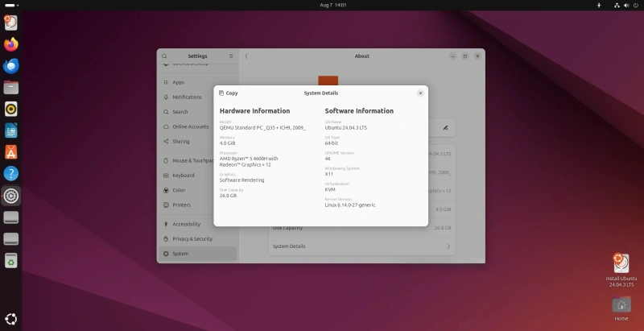Select Keyboard in the Settings sidebar
This screenshot has height=331, width=644.
click(x=197, y=176)
